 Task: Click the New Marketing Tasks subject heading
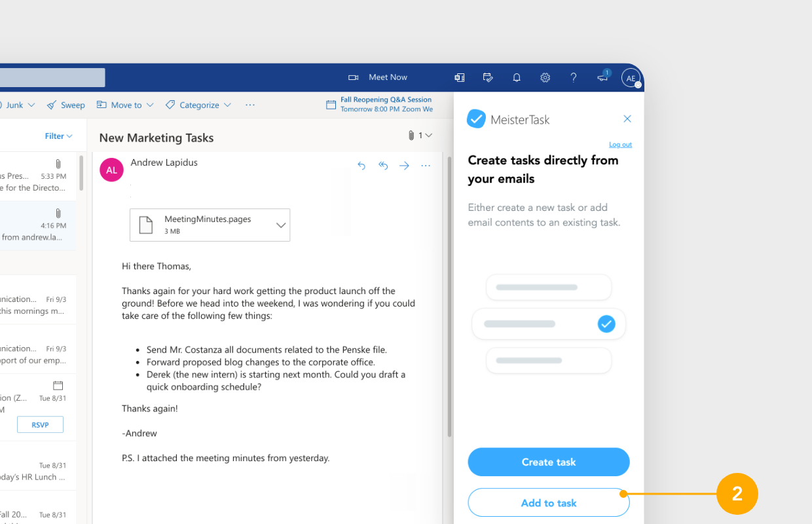(x=157, y=138)
